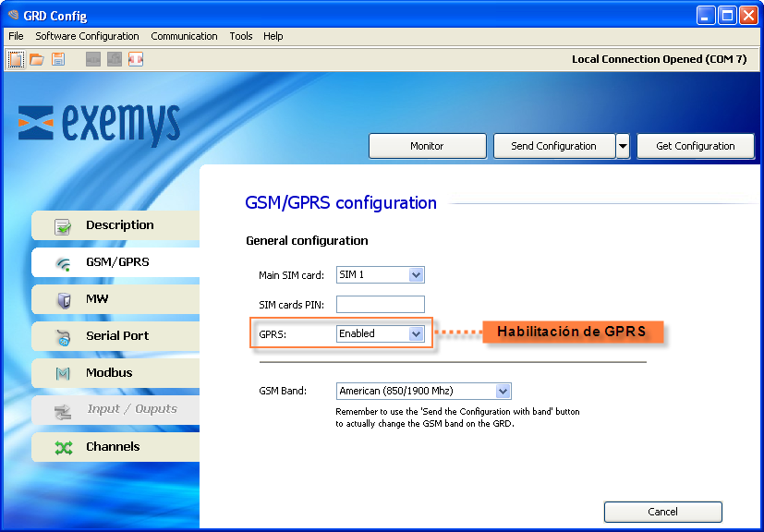Open the Communication menu
This screenshot has height=532, width=764.
(184, 36)
